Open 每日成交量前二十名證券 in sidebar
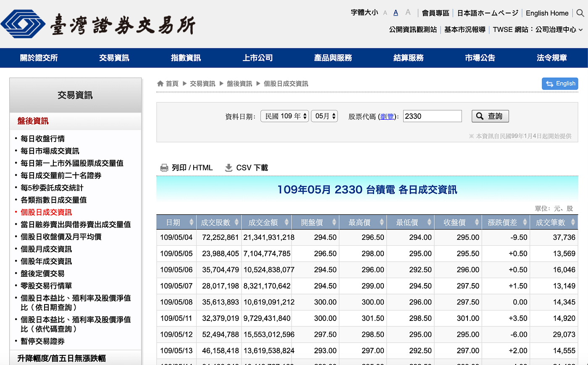The width and height of the screenshot is (588, 365). tap(61, 176)
